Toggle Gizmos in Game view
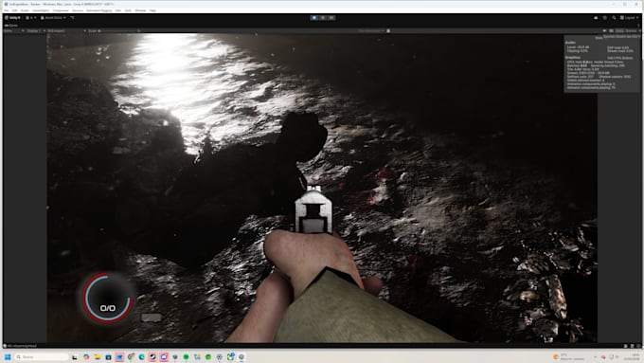644x363 pixels. (x=631, y=31)
